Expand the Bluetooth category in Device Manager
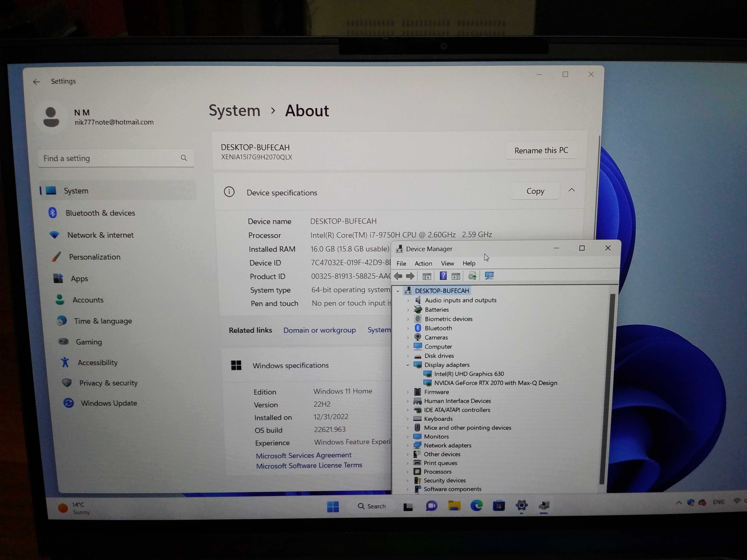This screenshot has height=560, width=747. (x=408, y=328)
